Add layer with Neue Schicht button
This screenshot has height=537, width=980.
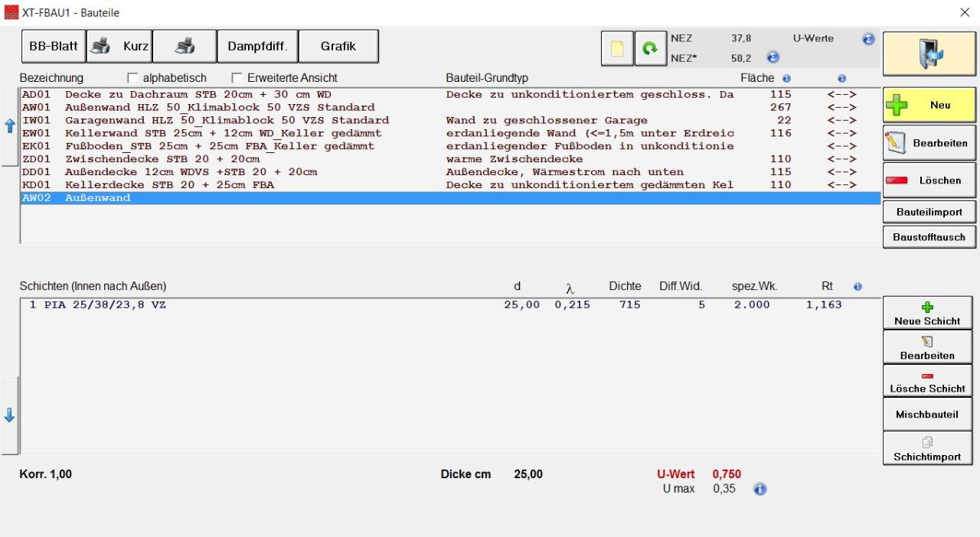[927, 313]
